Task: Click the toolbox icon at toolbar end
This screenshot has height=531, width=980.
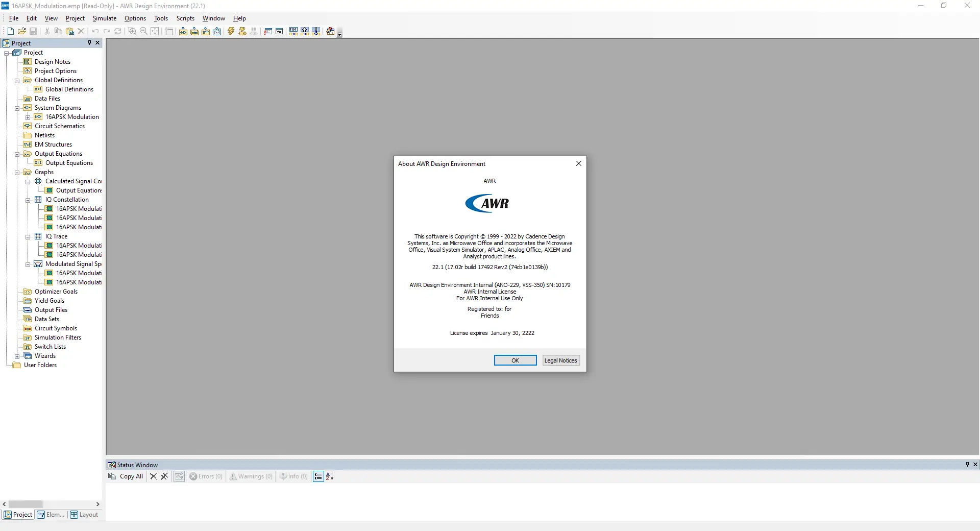Action: click(330, 31)
